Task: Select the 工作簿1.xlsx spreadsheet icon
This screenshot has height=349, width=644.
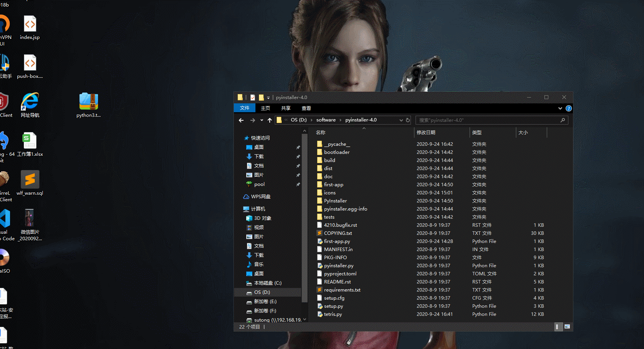Action: coord(30,144)
